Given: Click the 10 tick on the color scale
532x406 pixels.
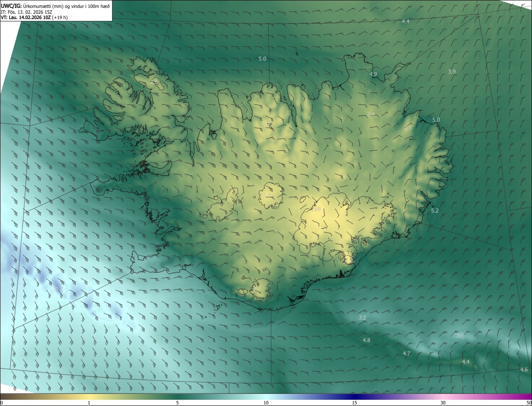Looking at the screenshot, I should [x=266, y=403].
